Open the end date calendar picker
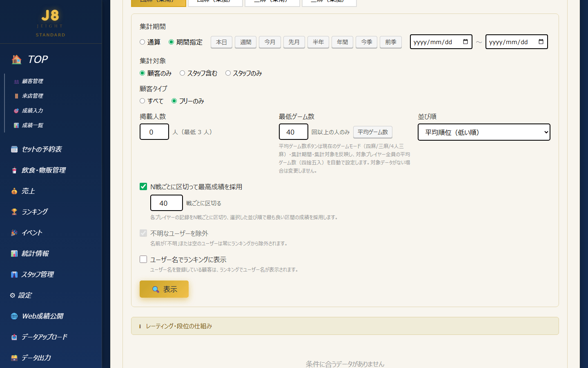The height and width of the screenshot is (368, 588). (541, 42)
